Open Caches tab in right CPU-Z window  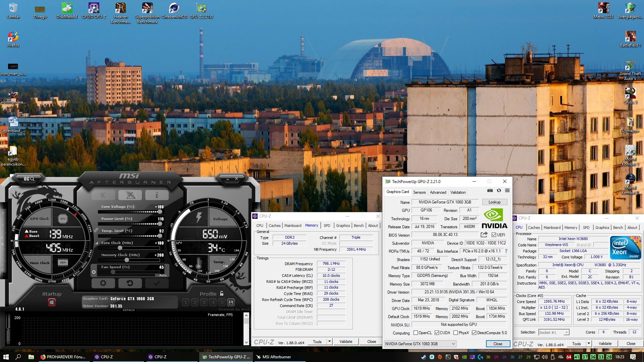pos(534,228)
